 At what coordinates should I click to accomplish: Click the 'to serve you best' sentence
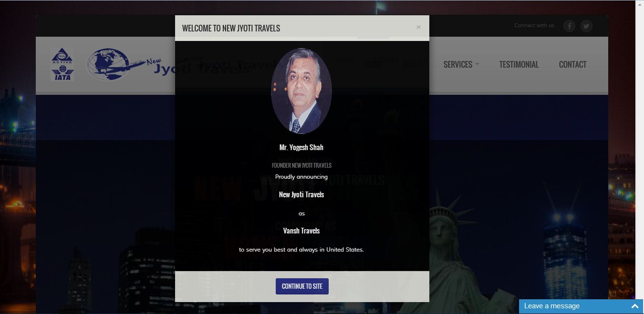pos(301,250)
